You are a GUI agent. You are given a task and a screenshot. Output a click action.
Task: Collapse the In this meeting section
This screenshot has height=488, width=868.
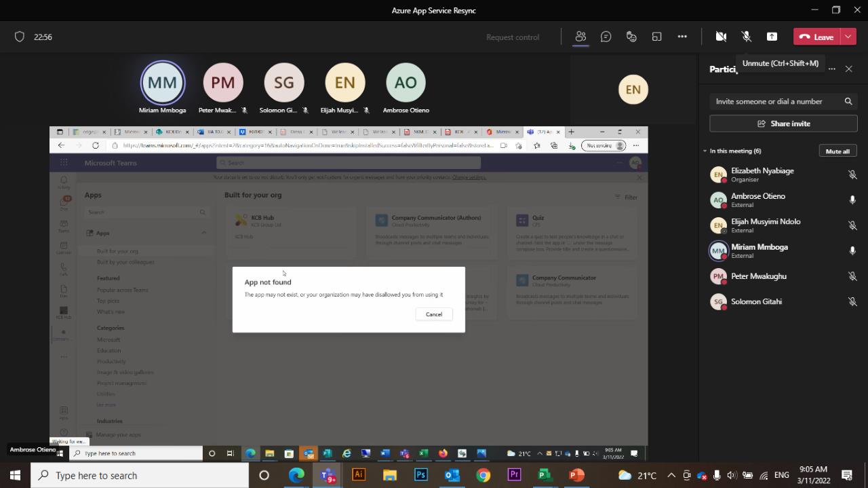tap(704, 151)
